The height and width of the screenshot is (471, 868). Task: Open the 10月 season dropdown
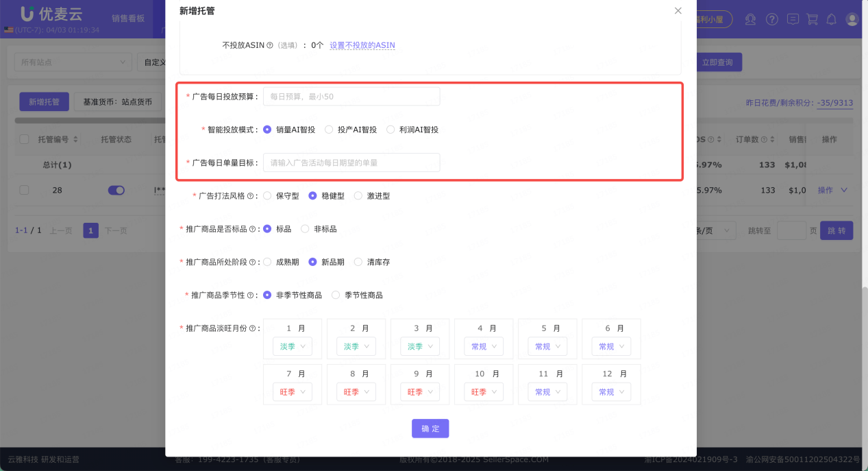pos(484,392)
